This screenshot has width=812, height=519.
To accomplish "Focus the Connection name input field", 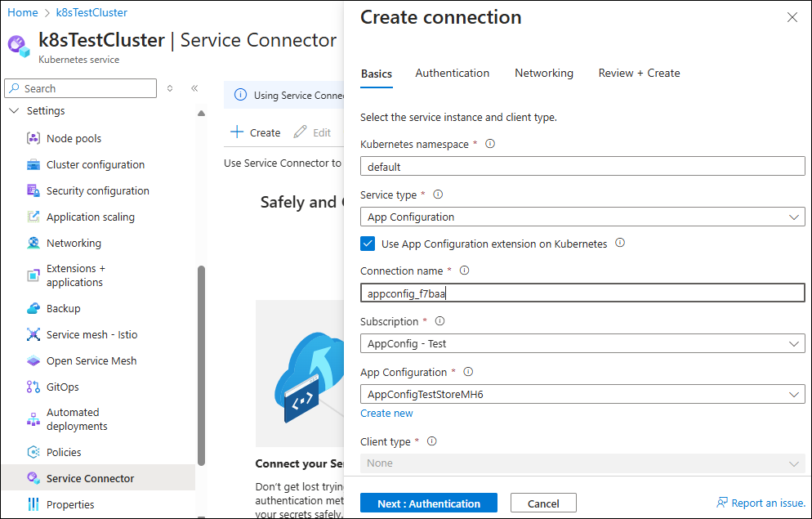I will click(582, 293).
